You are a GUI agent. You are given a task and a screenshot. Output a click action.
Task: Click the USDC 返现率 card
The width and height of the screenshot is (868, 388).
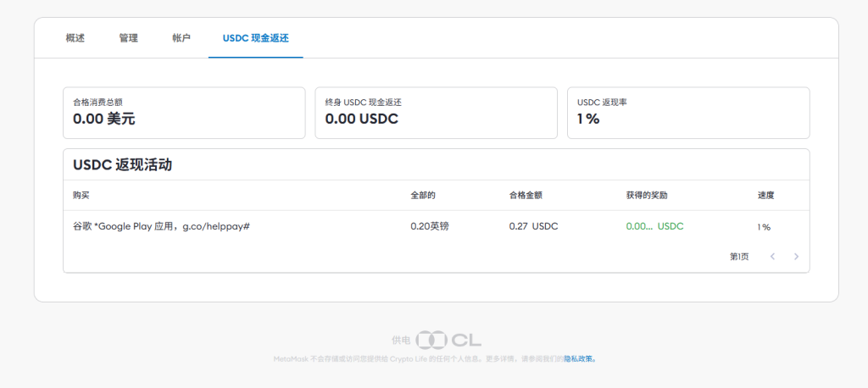point(687,112)
